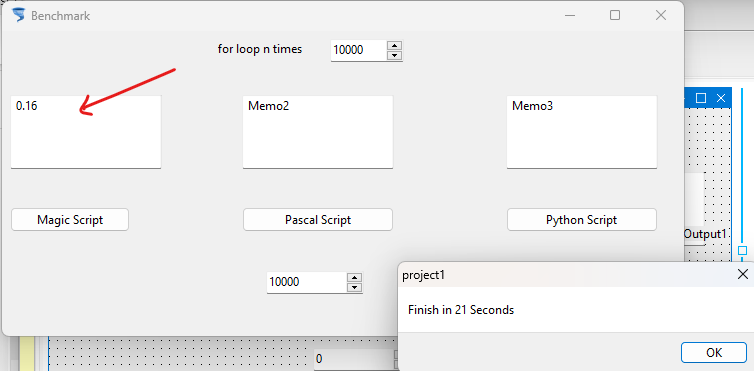Maximize the Benchmark window

615,15
